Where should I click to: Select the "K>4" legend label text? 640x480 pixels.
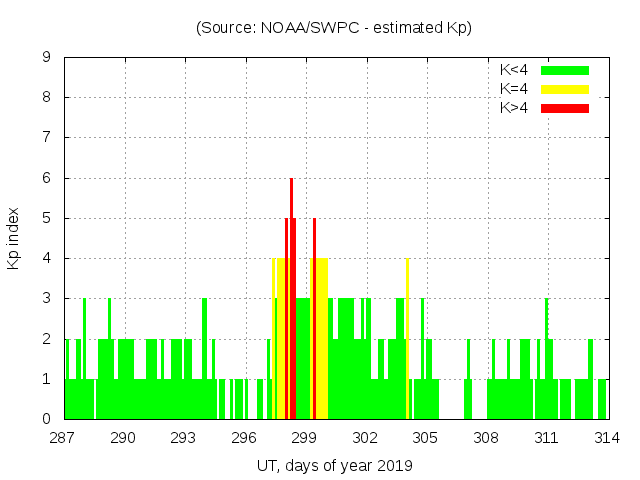[x=514, y=107]
